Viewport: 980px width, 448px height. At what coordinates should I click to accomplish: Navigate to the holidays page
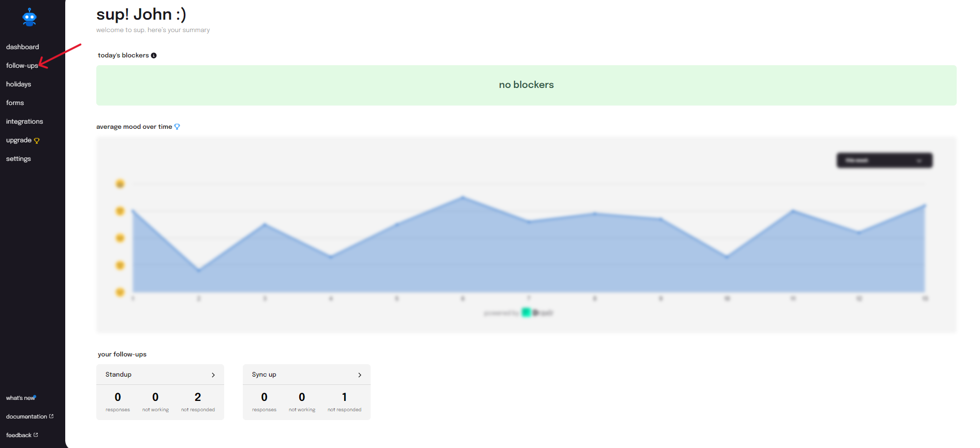pos(19,84)
